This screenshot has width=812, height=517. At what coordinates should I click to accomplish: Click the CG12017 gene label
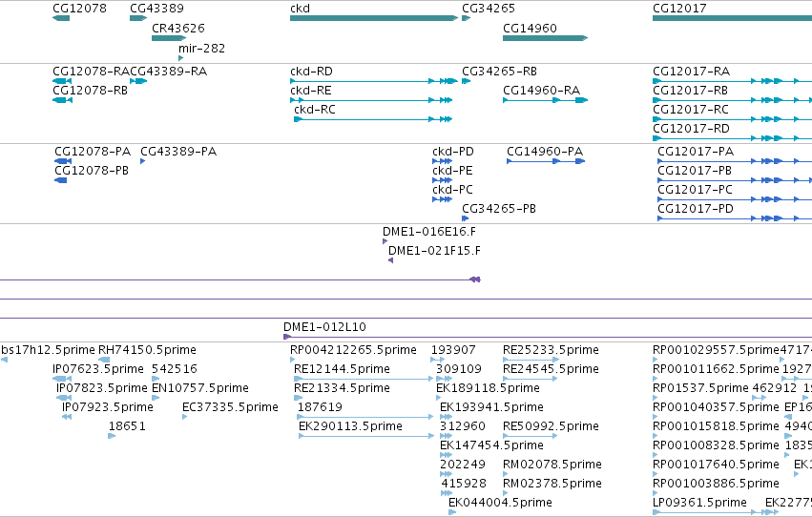679,9
